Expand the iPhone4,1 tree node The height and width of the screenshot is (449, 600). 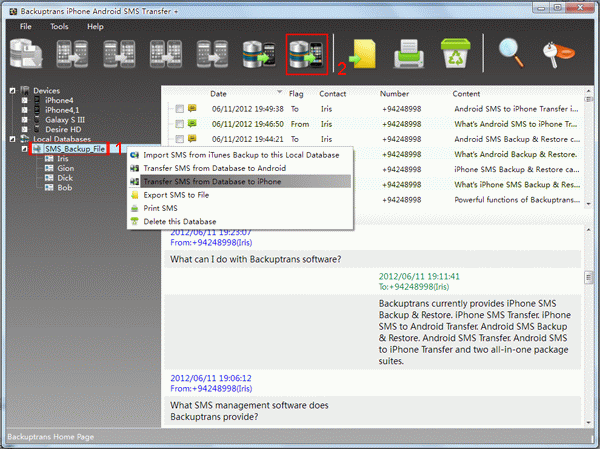click(x=24, y=110)
